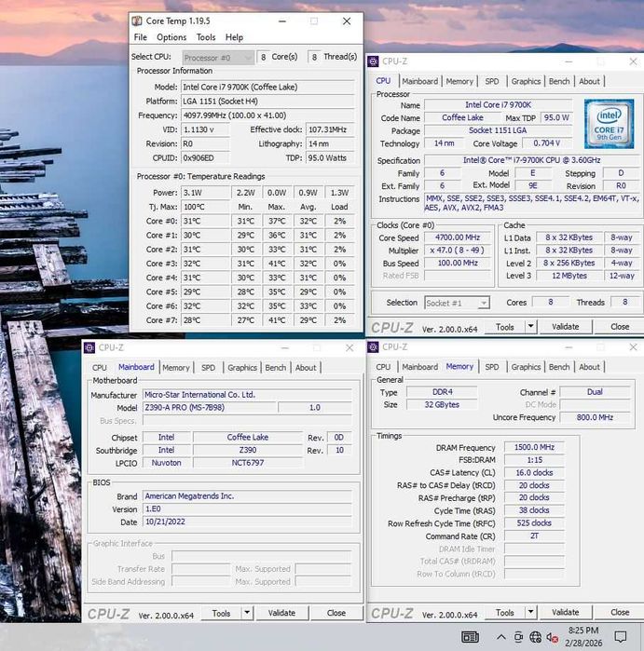
Task: Expand the Select CPU Processor #0 dropdown
Action: pyautogui.click(x=218, y=58)
